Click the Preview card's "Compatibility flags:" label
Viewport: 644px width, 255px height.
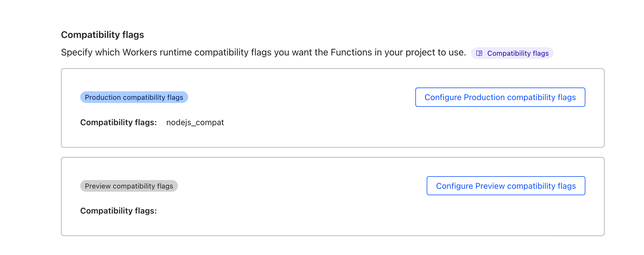point(118,211)
